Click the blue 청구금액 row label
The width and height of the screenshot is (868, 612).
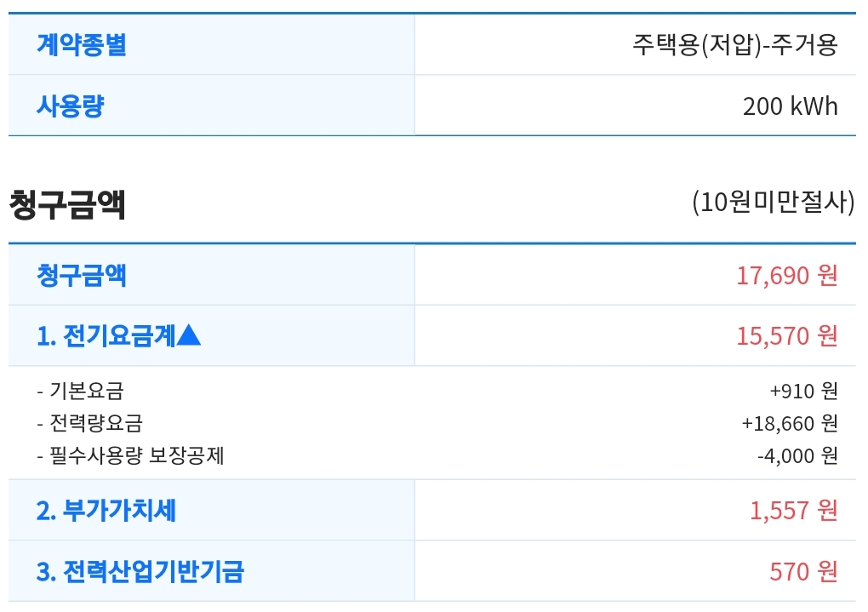[x=81, y=275]
